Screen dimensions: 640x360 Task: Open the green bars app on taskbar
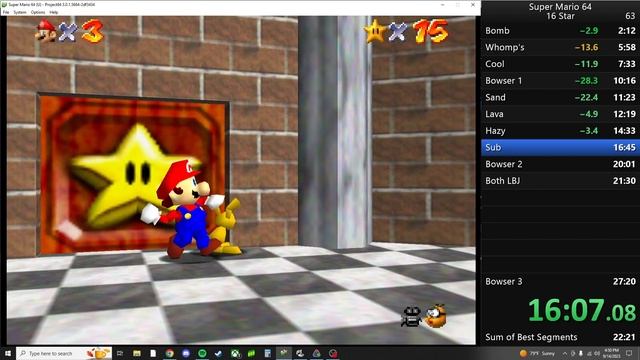tap(251, 353)
